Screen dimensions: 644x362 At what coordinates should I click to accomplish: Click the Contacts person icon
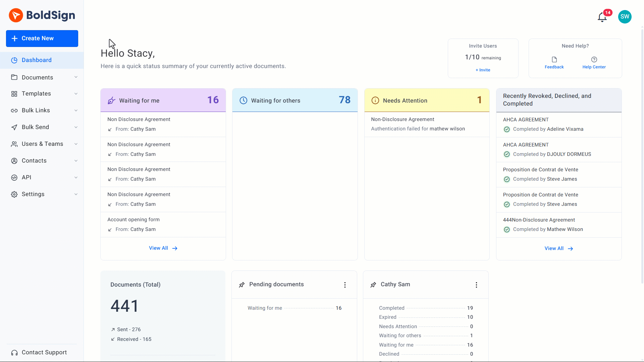(14, 161)
